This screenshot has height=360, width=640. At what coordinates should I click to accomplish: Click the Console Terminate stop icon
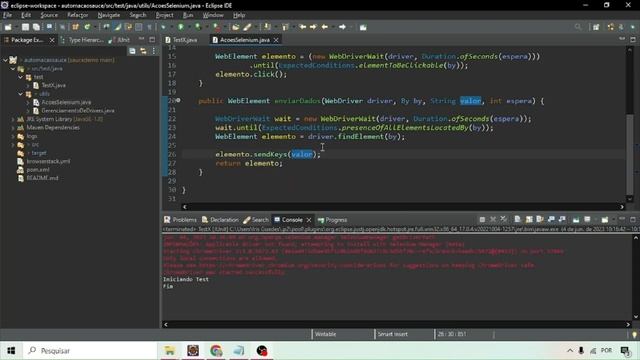(482, 220)
